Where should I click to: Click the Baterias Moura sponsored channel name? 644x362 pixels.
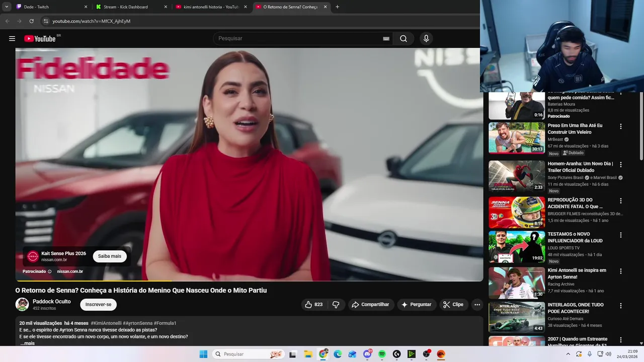(561, 104)
